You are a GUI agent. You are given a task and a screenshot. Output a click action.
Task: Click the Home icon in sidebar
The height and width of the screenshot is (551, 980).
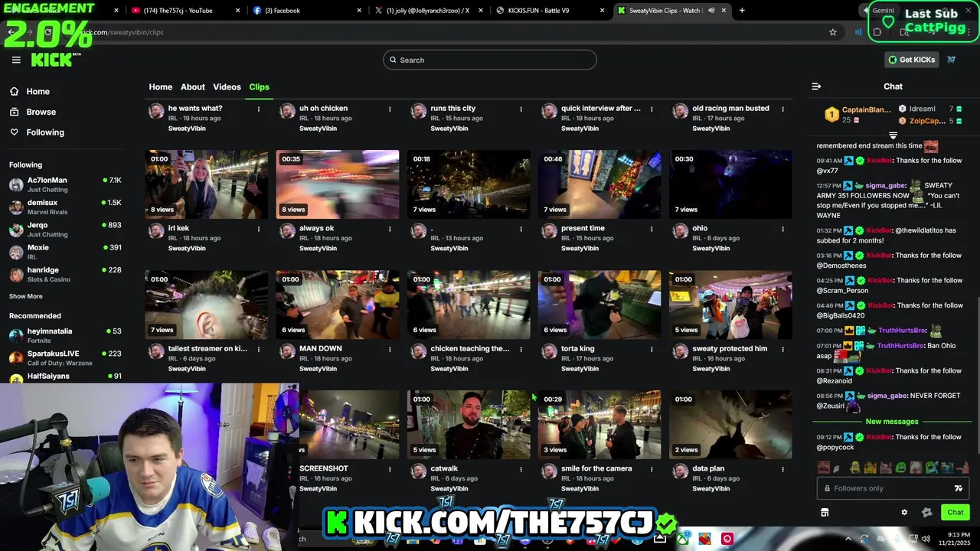[x=15, y=91]
